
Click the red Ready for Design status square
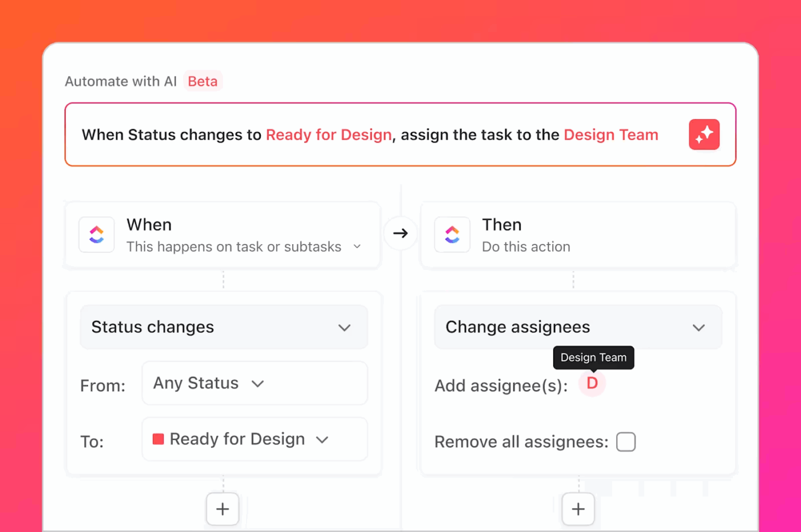pyautogui.click(x=158, y=439)
